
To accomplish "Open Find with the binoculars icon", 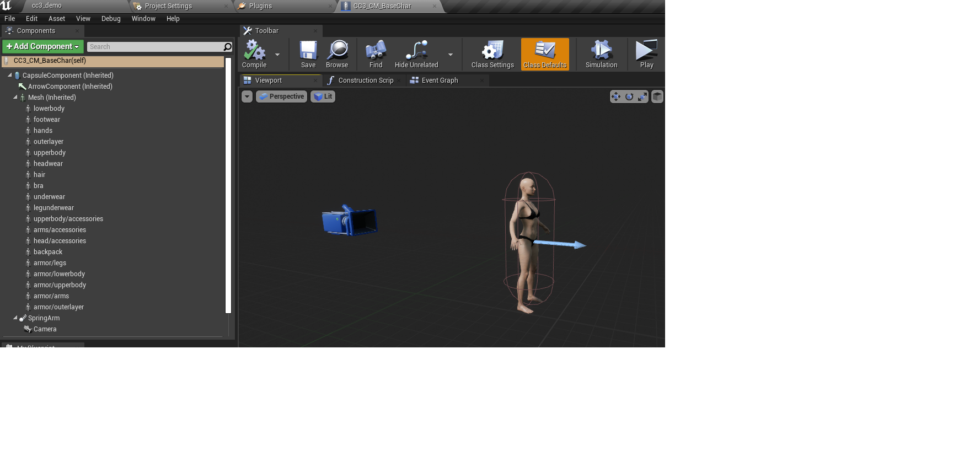I will point(376,51).
